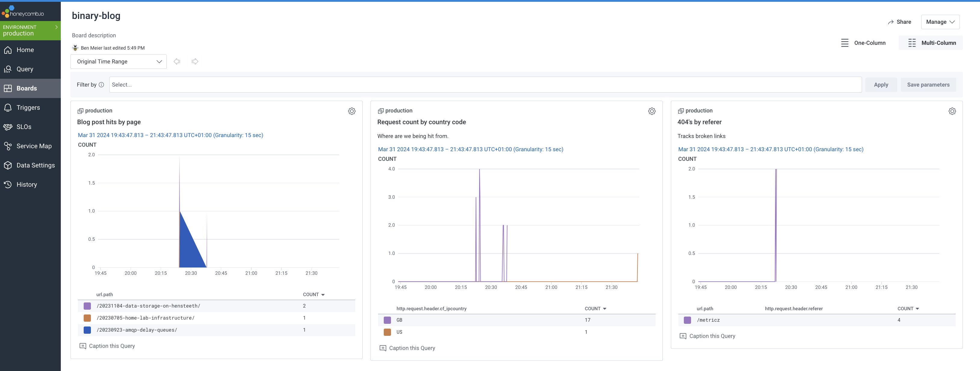Select /20230705-home-lab-infrastructure/ path text
Image resolution: width=980 pixels, height=371 pixels.
(x=145, y=318)
